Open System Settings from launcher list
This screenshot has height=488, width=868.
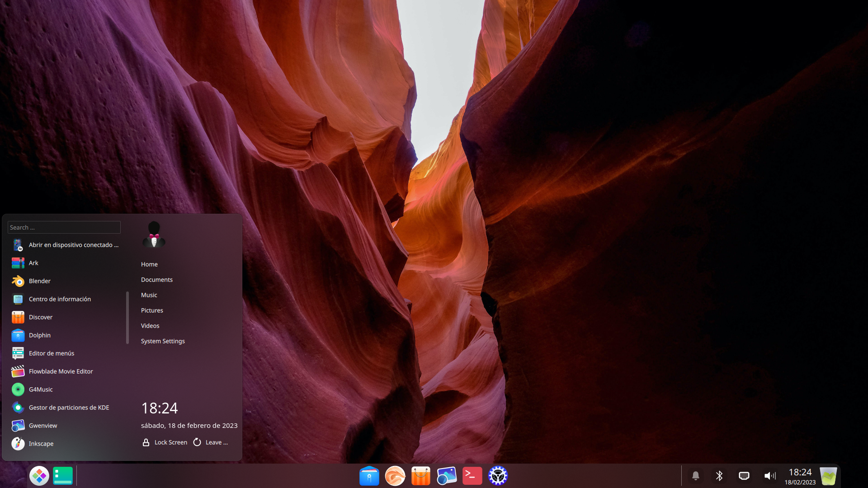coord(163,341)
